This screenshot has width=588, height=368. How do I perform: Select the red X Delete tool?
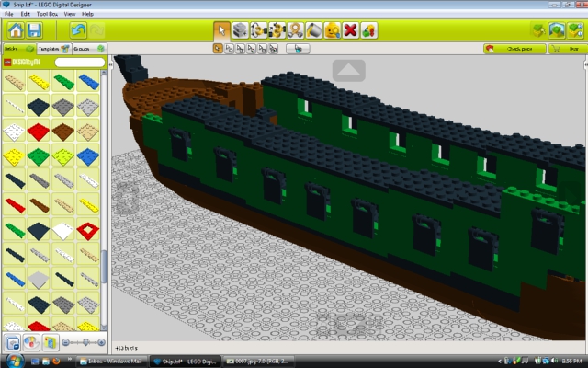click(x=350, y=30)
